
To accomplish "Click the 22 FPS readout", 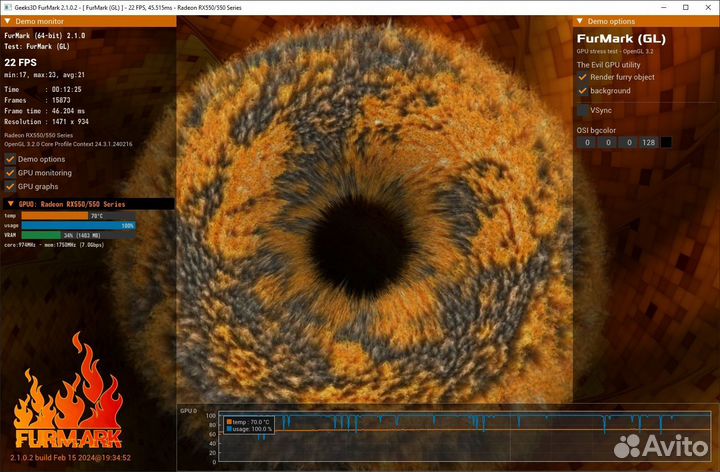I will pyautogui.click(x=20, y=62).
